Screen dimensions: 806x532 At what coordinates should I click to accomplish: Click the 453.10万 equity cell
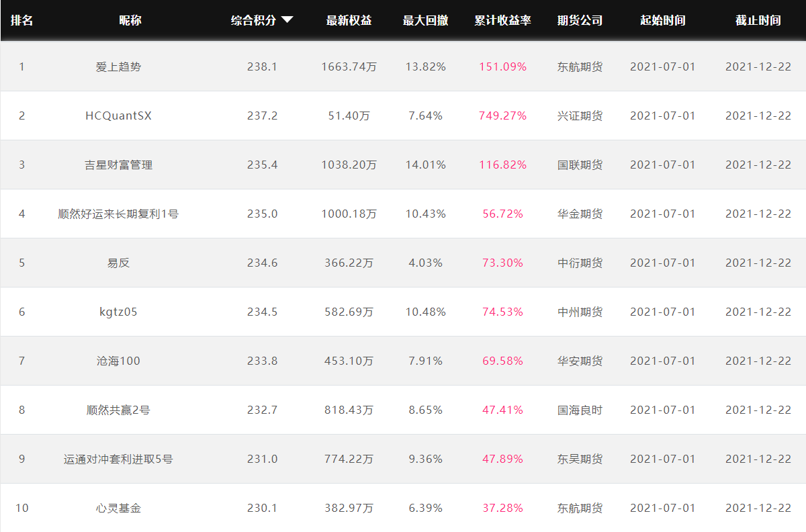click(349, 361)
